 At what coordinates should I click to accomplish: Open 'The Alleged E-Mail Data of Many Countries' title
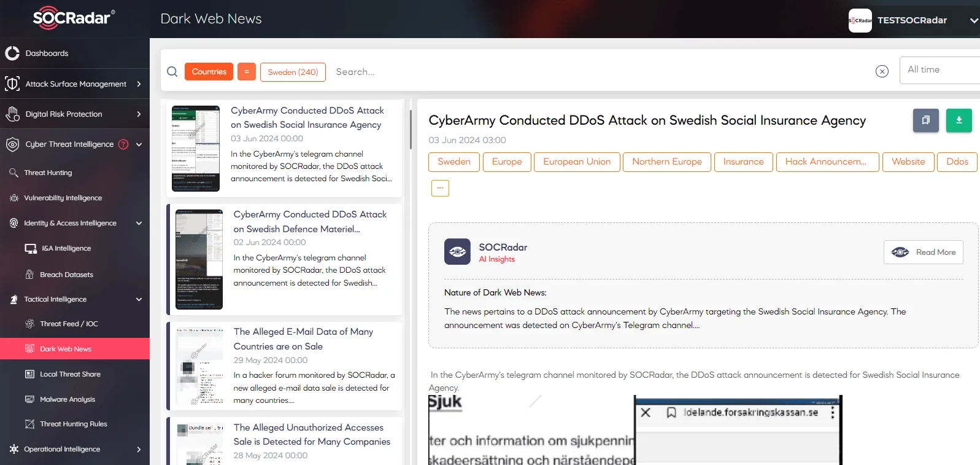tap(303, 338)
